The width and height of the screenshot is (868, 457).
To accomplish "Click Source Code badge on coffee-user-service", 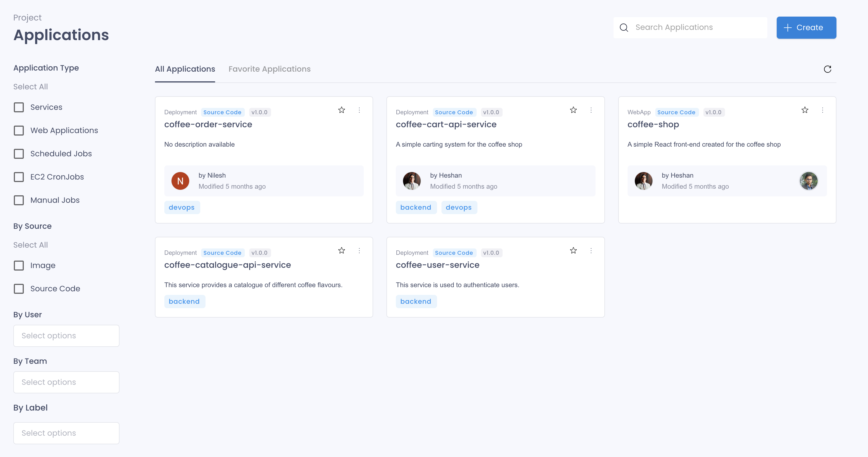I will coord(454,253).
